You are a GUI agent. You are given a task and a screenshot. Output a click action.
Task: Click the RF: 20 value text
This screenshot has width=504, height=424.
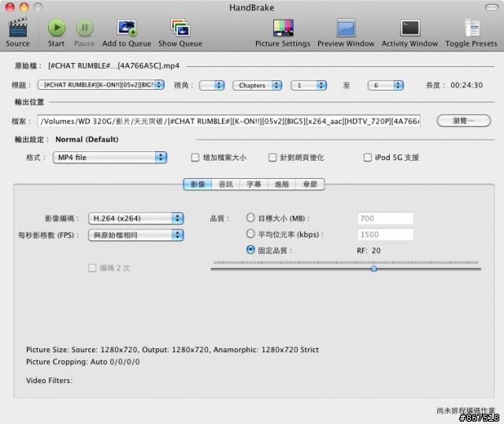(x=369, y=251)
